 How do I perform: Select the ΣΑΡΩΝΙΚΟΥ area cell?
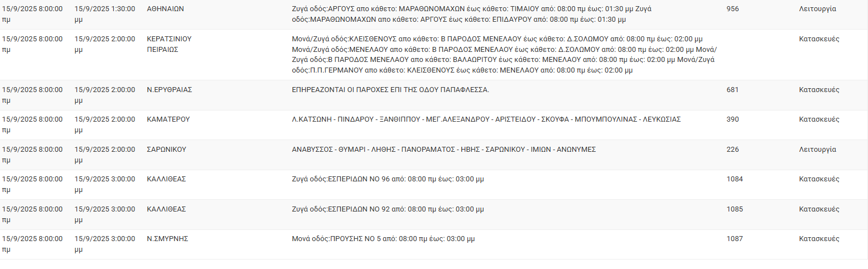[166, 150]
